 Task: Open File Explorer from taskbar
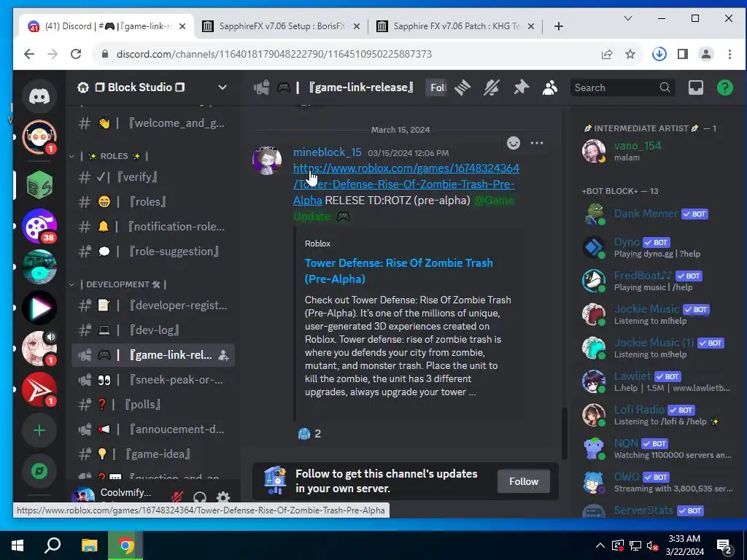tap(89, 545)
